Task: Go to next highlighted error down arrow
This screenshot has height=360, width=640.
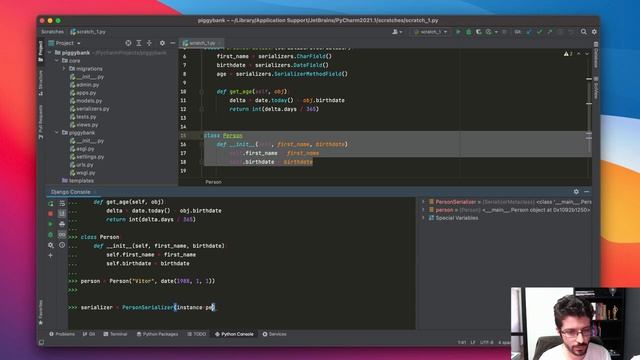Action: click(x=587, y=54)
